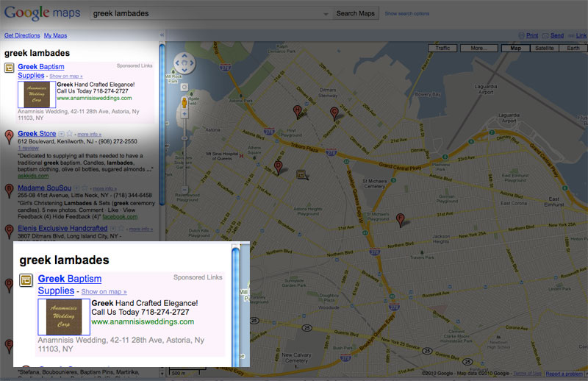
Task: Open the Madame SouSou result title
Action: (44, 188)
